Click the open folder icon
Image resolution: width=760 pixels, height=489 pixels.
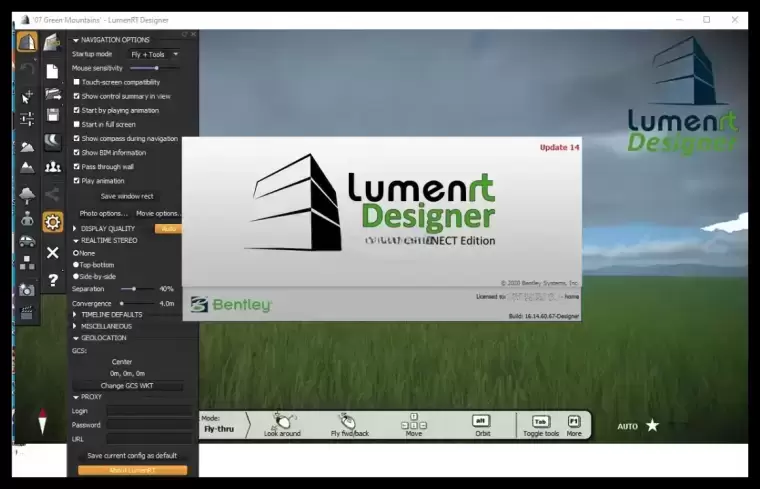(53, 93)
